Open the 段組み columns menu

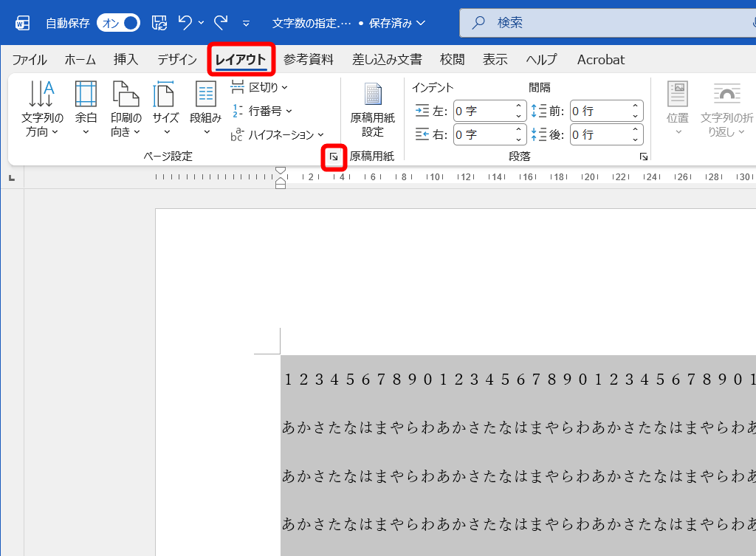pyautogui.click(x=205, y=109)
